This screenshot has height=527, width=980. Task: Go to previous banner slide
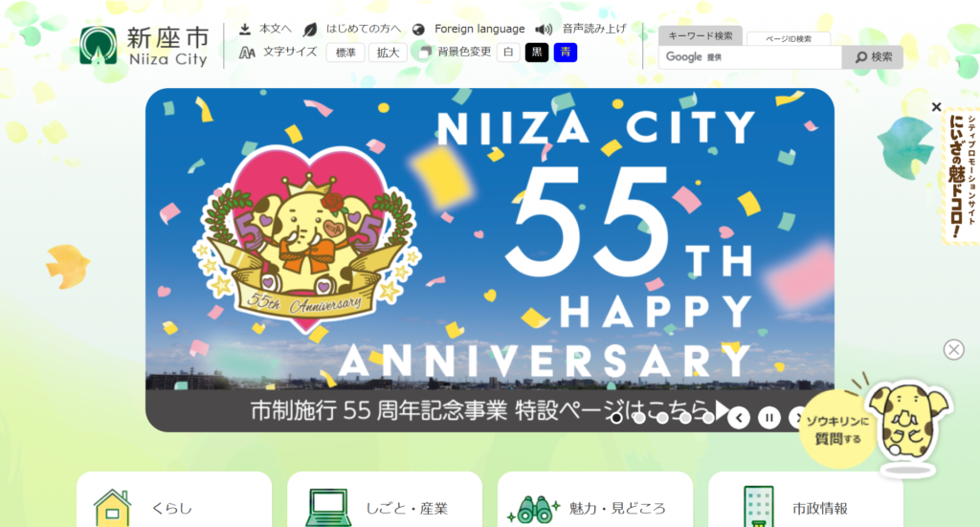pyautogui.click(x=740, y=418)
